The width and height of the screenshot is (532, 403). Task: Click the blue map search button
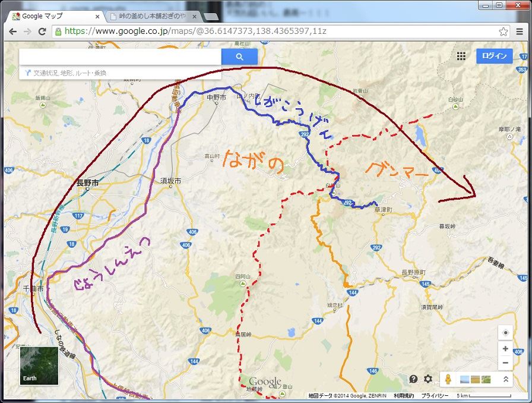239,56
